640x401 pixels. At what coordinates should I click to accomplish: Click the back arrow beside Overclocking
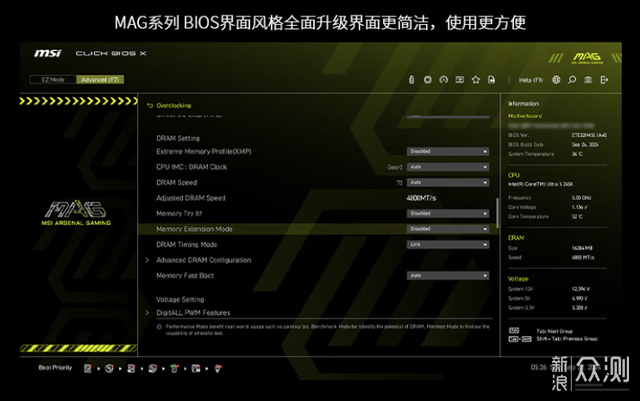(150, 105)
